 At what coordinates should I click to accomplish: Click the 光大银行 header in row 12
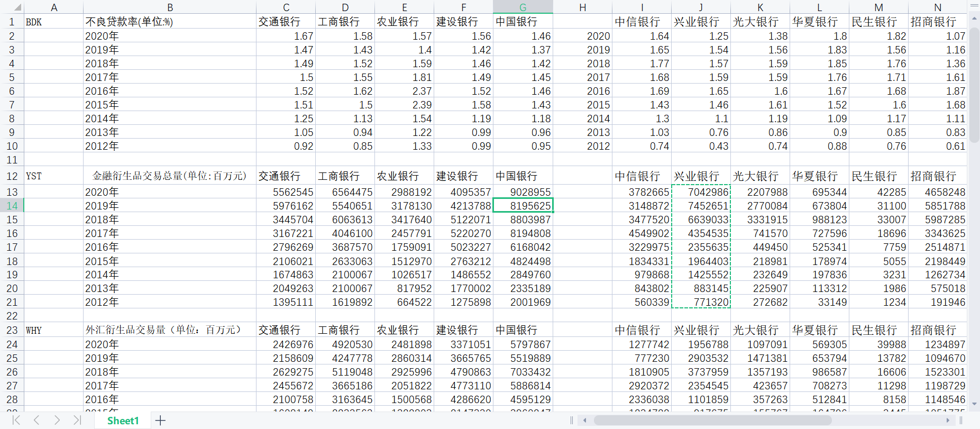[x=760, y=176]
